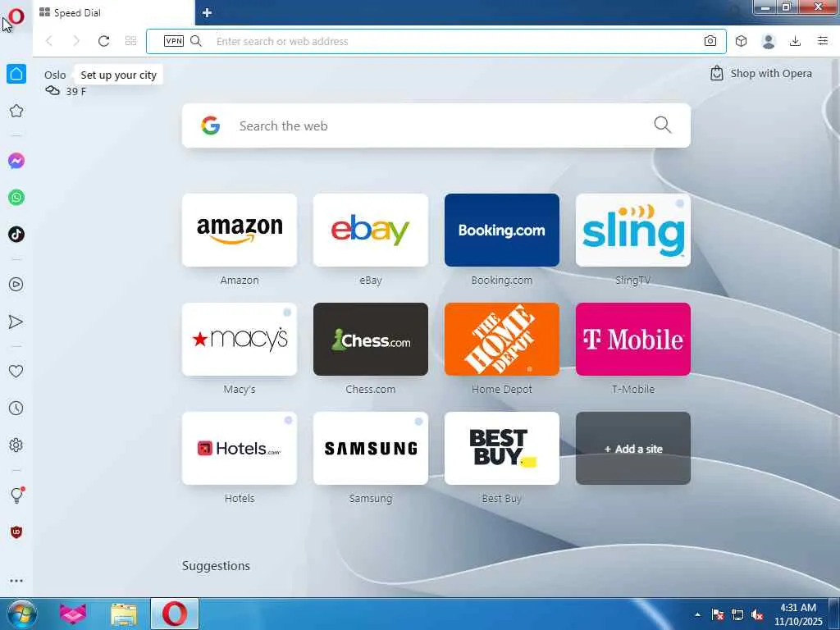Image resolution: width=840 pixels, height=630 pixels.
Task: Click the Oslo weather city label
Action: [55, 75]
